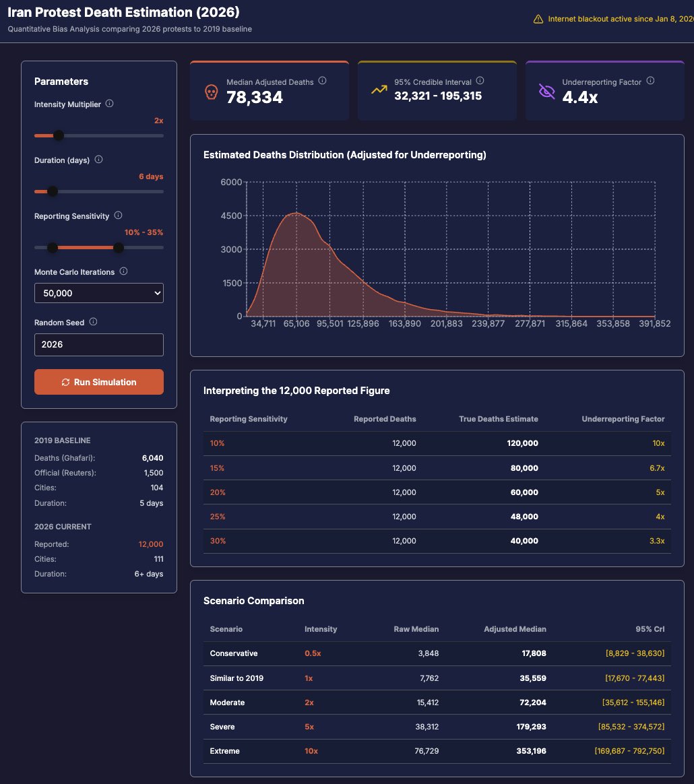This screenshot has width=694, height=784.
Task: Click info icon beside Intensity Multiplier
Action: click(109, 104)
